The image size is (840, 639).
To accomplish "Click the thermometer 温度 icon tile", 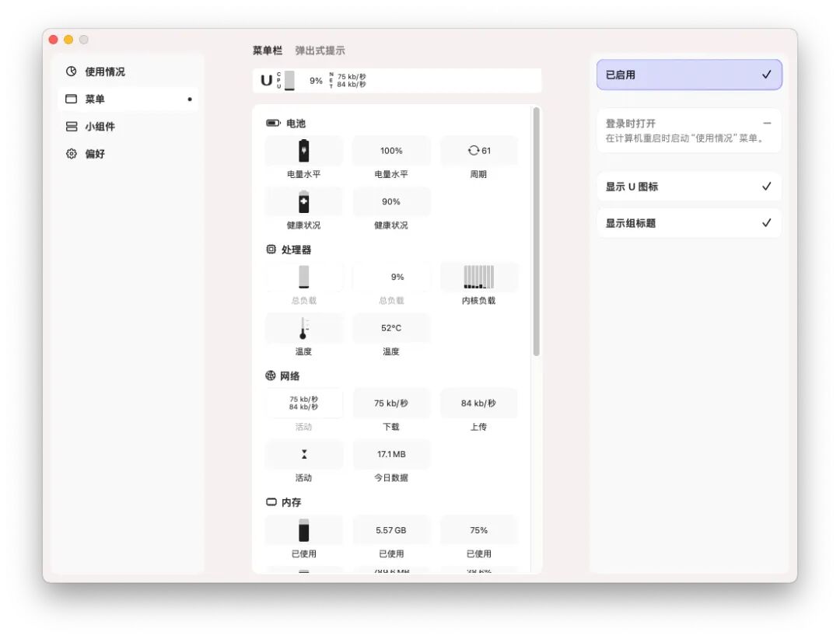I will [304, 328].
